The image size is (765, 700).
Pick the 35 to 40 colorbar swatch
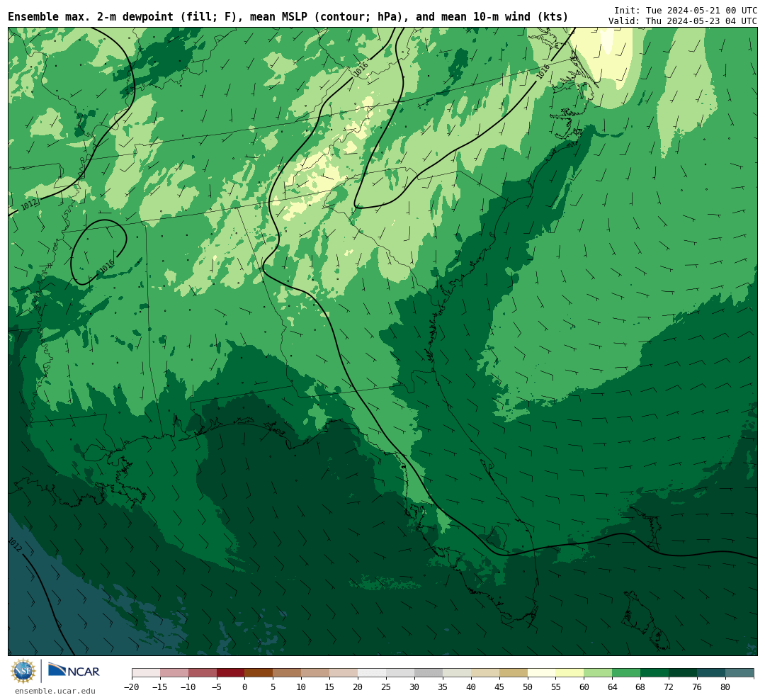(x=457, y=673)
